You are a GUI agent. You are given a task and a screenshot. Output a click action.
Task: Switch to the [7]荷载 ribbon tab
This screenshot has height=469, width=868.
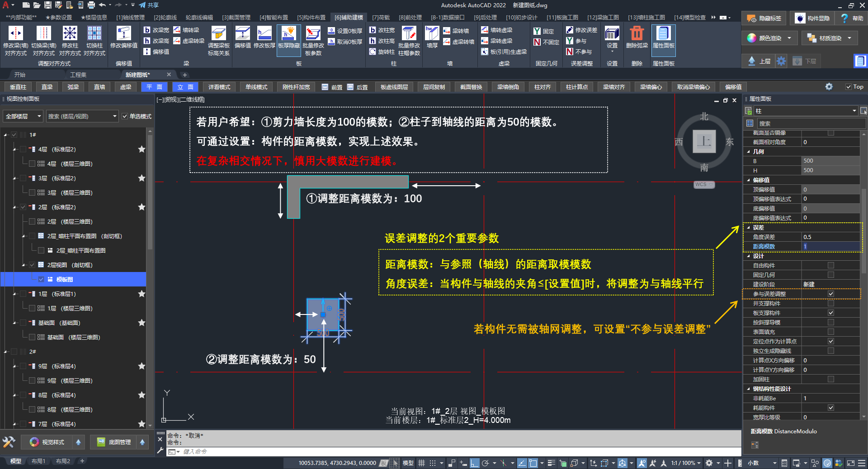tap(381, 18)
